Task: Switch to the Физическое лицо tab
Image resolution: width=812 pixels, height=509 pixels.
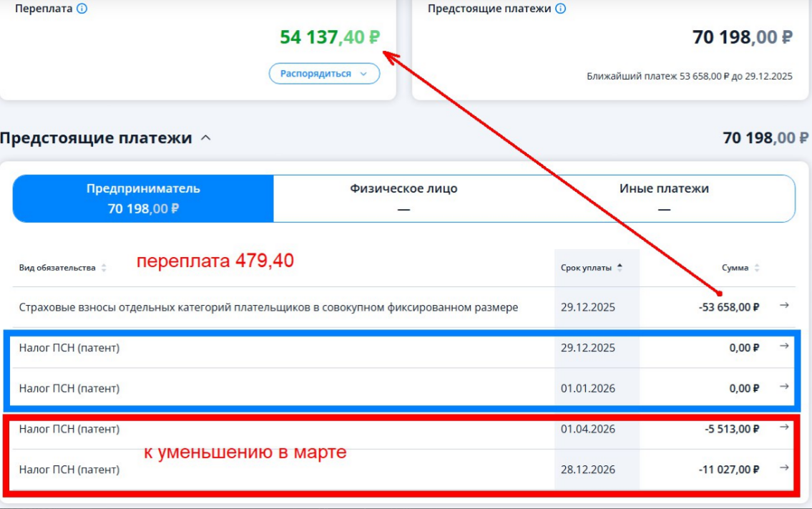Action: coord(405,198)
